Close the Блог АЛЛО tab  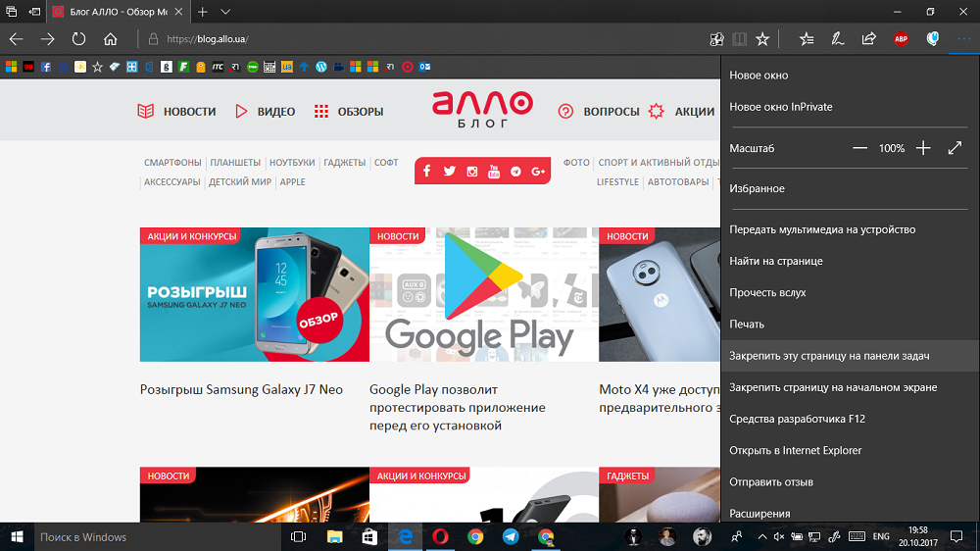point(178,12)
